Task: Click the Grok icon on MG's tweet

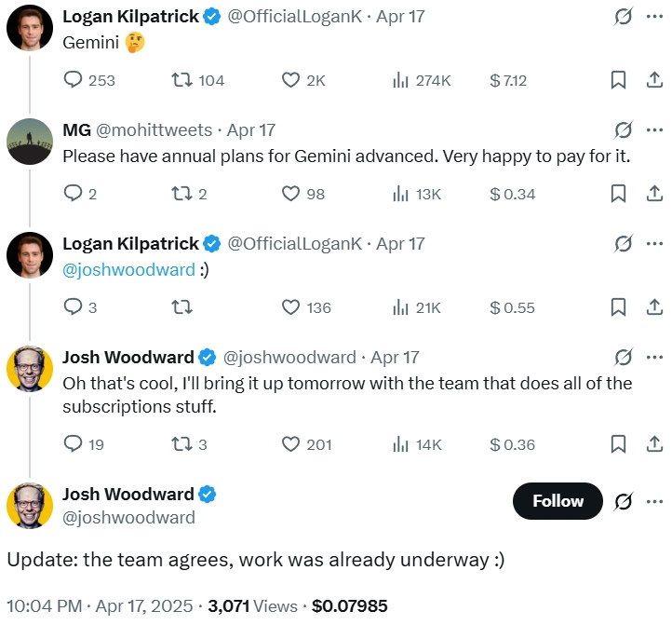Action: [624, 130]
